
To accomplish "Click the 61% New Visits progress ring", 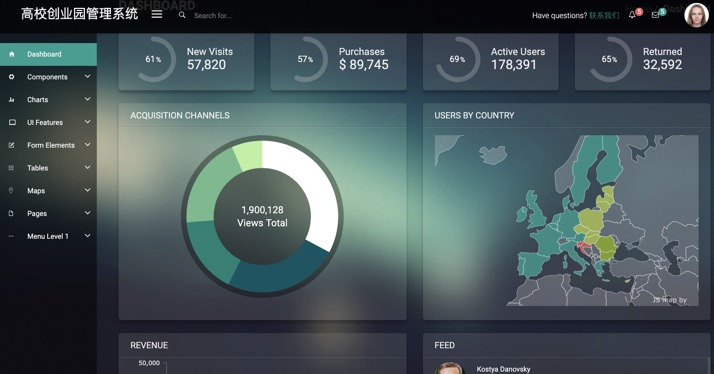I will point(153,59).
